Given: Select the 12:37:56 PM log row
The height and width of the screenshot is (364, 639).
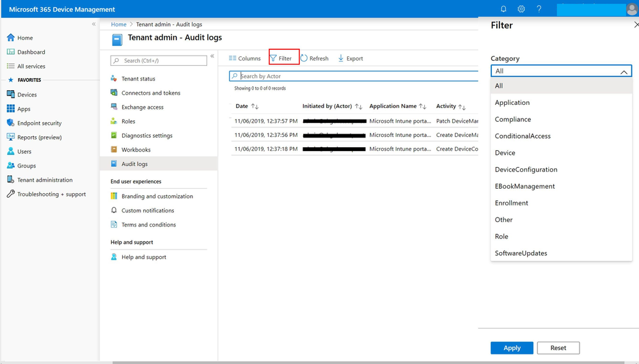Looking at the screenshot, I should 354,135.
